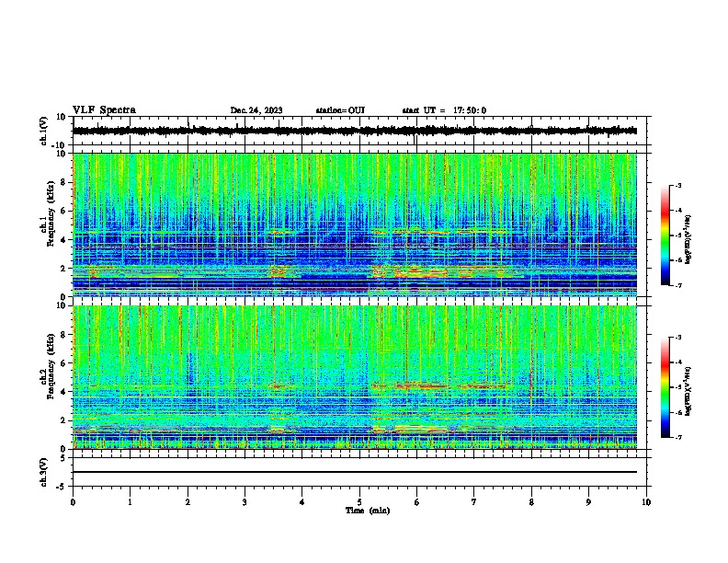Click the "6" kHz tick of ch.2 spectrogram
Viewport: 728px width, 563px height.
pos(63,362)
